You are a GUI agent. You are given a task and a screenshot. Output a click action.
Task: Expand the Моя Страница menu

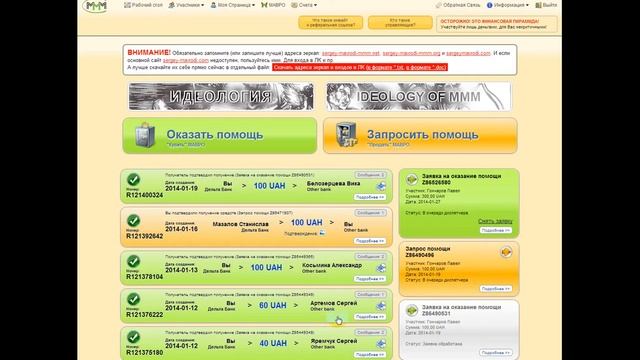tap(232, 5)
